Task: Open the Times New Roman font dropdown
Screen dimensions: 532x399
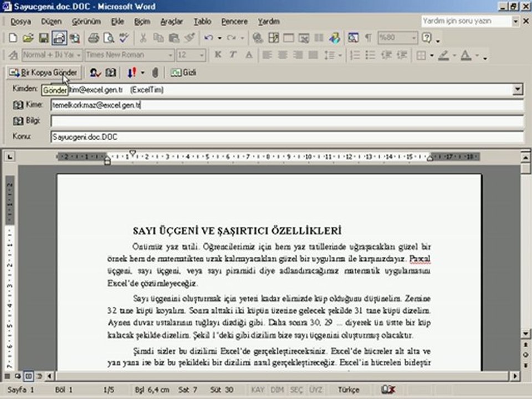Action: tap(170, 55)
